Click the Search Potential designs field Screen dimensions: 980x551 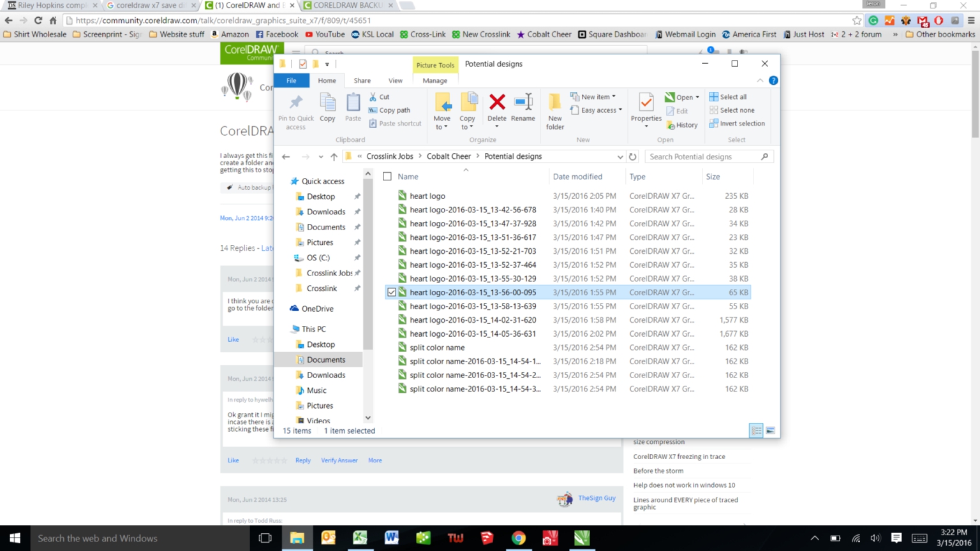click(x=701, y=156)
